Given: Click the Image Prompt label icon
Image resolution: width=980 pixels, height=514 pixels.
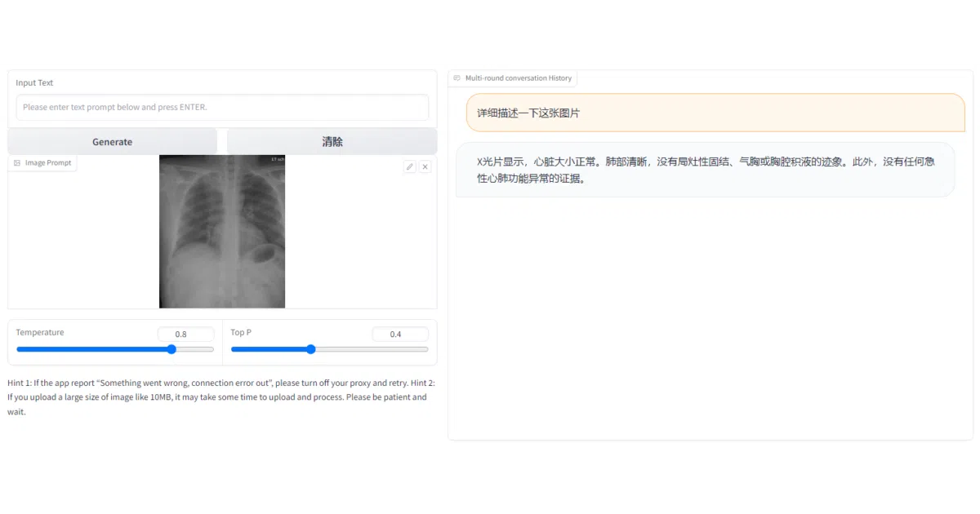Looking at the screenshot, I should [x=17, y=163].
